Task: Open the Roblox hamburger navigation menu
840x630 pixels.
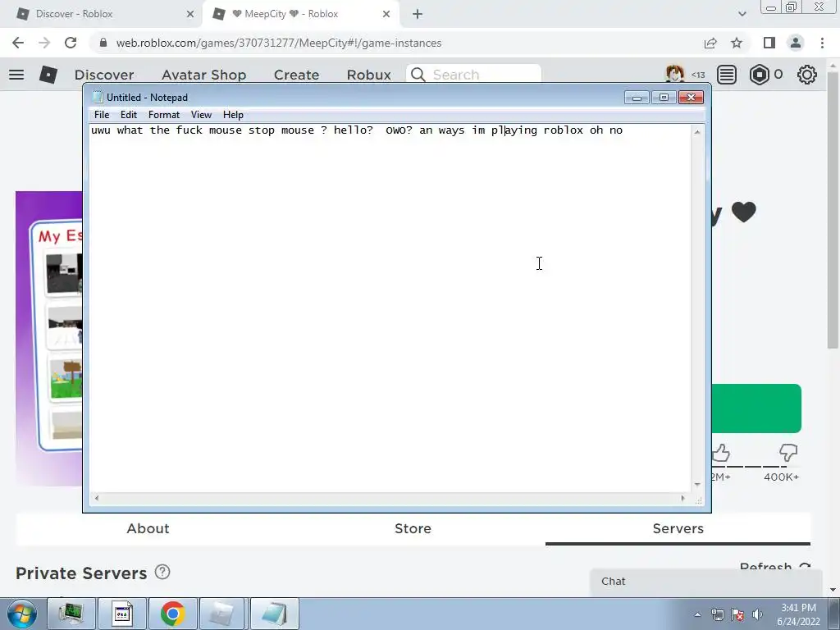Action: 16,75
